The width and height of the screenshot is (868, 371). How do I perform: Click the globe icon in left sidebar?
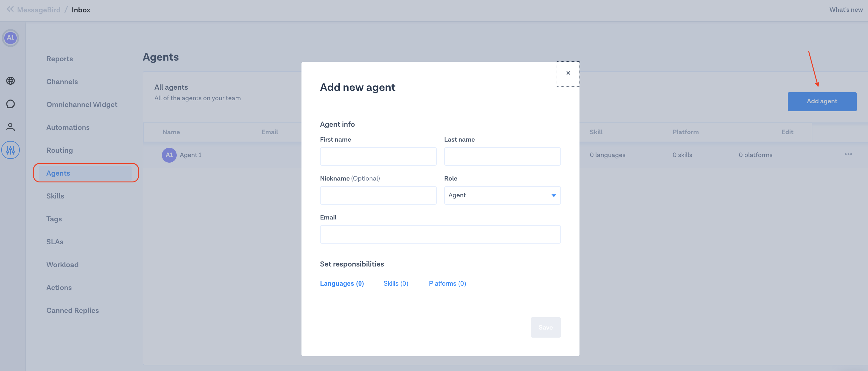point(11,81)
